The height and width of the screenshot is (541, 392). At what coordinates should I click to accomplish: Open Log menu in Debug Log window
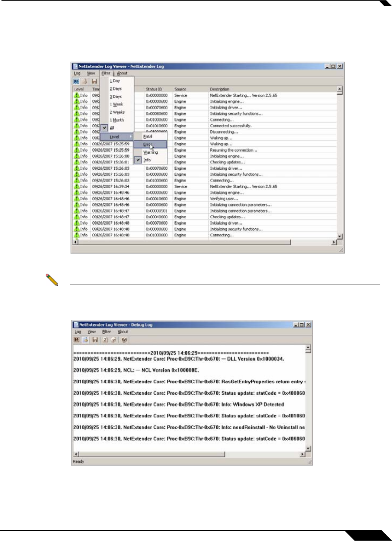[78, 332]
